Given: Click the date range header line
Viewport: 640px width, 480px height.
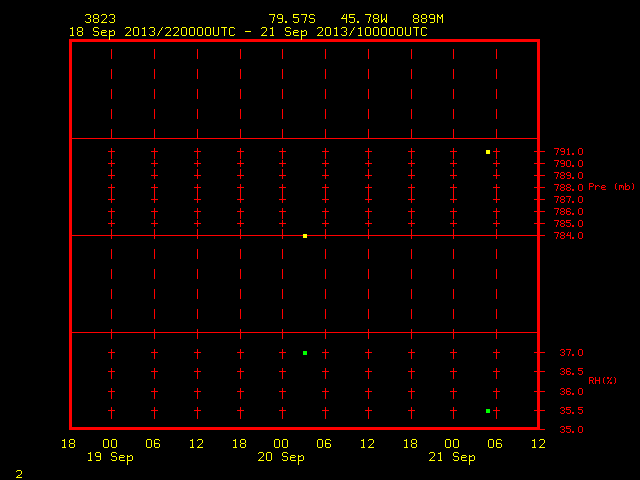Looking at the screenshot, I should tap(248, 32).
